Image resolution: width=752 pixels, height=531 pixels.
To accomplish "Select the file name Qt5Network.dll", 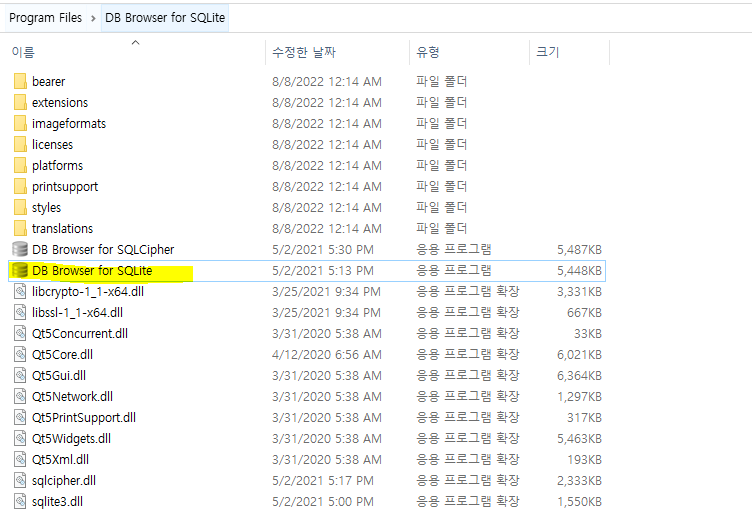I will (x=72, y=397).
